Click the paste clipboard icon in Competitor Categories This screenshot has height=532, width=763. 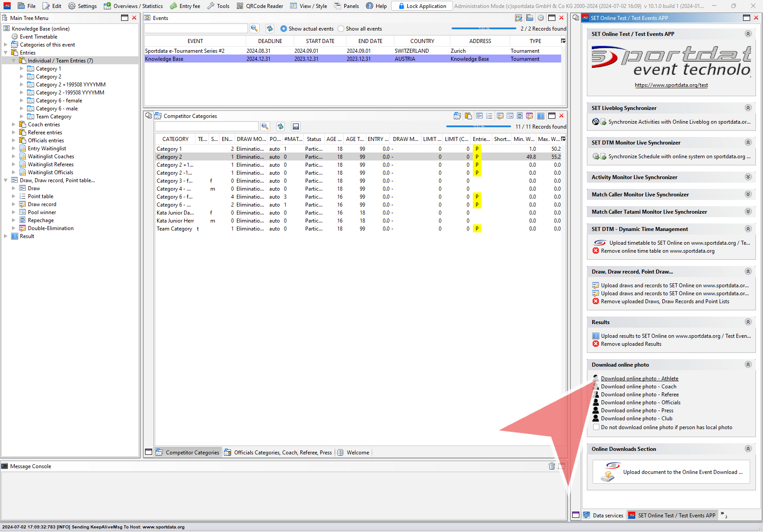tap(468, 116)
